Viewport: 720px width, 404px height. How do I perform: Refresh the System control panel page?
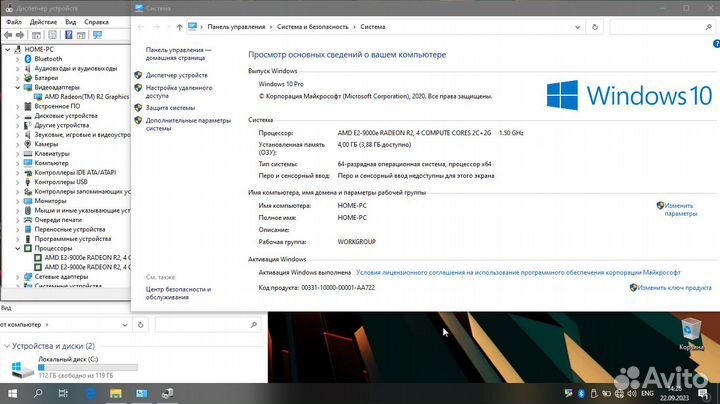[x=595, y=27]
